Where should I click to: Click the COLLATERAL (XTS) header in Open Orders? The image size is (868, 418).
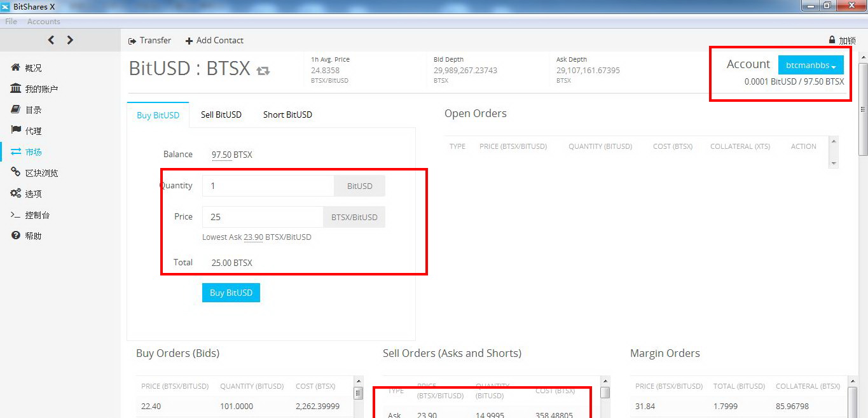[x=740, y=146]
